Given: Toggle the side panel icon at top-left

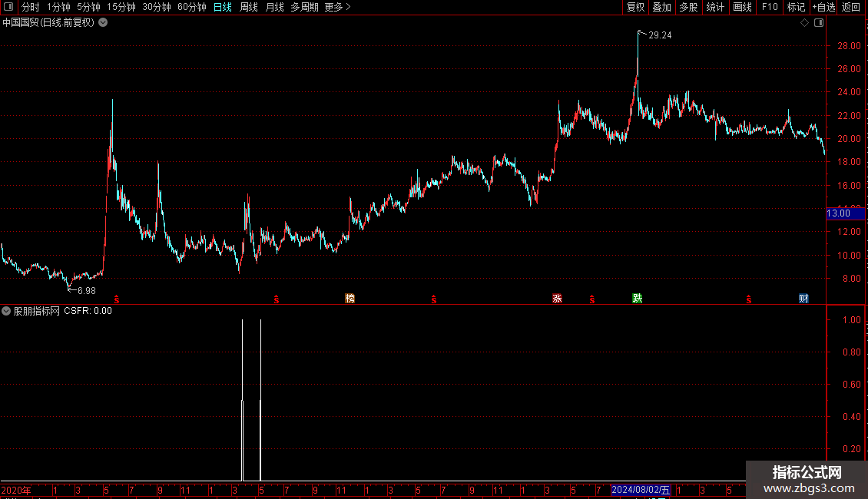Looking at the screenshot, I should click(x=8, y=7).
